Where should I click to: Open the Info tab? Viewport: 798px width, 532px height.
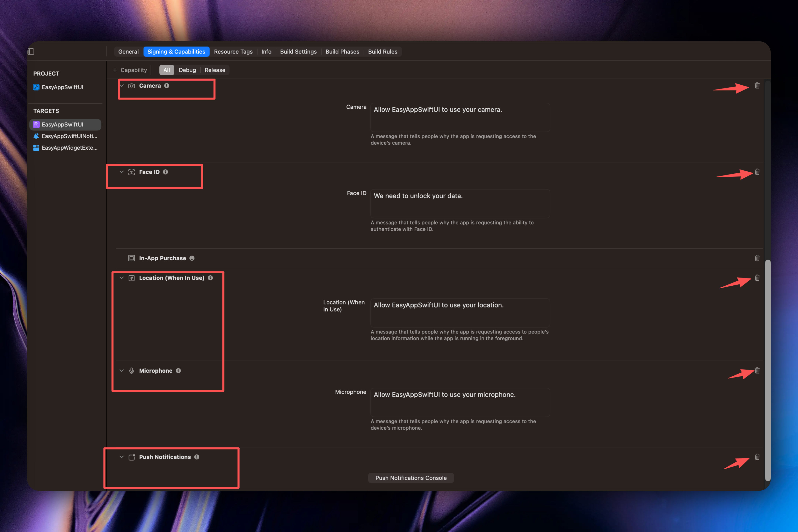click(266, 52)
